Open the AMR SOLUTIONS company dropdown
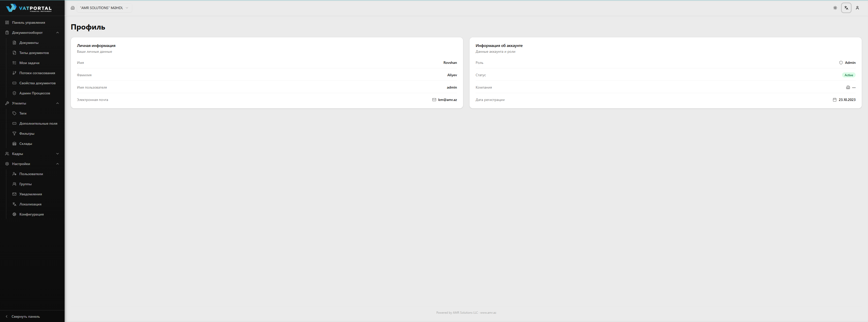Screen dimensions: 868x322 (x=104, y=8)
